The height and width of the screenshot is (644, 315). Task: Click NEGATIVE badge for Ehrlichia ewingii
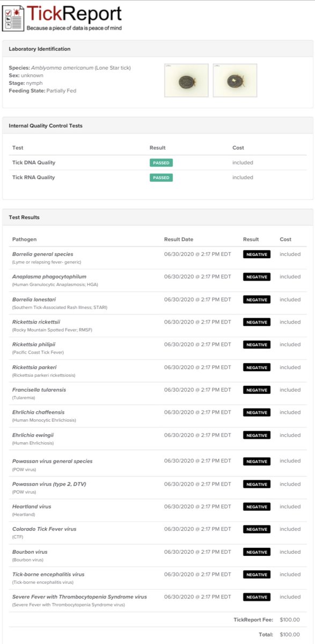pyautogui.click(x=257, y=435)
